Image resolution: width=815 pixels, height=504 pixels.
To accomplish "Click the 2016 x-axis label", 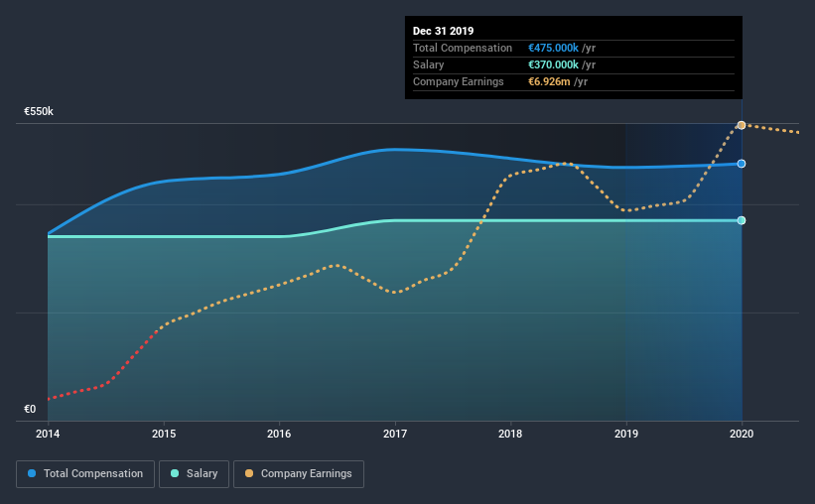I will [x=279, y=434].
